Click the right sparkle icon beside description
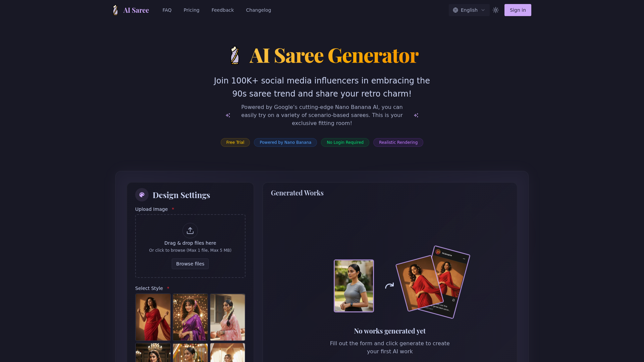Screen dimensions: 644x362 pos(416,115)
